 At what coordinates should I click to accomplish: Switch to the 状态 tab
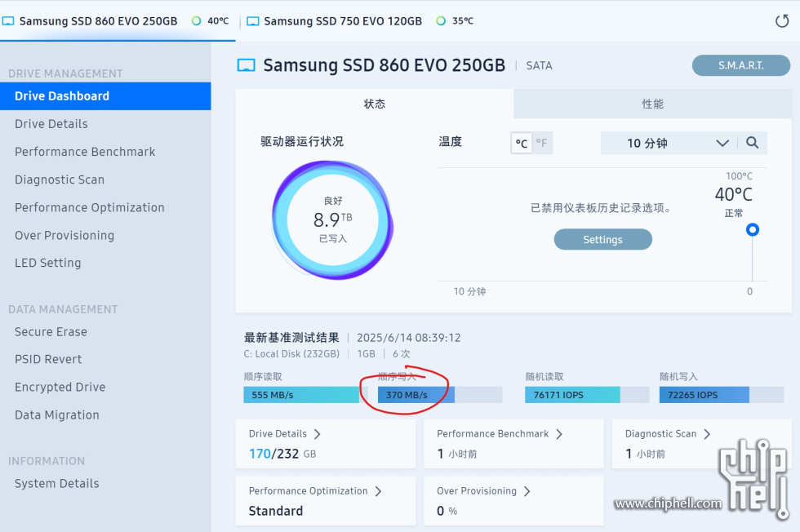(x=375, y=104)
